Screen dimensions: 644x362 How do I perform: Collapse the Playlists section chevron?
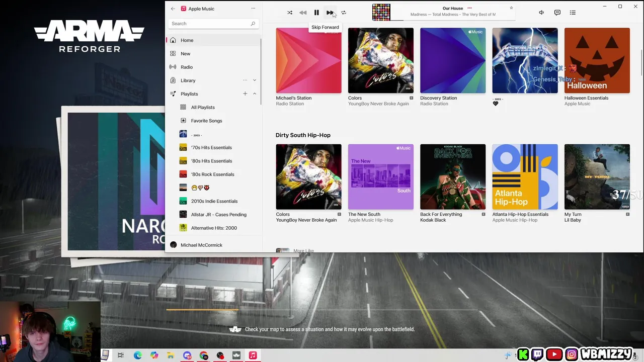(255, 94)
